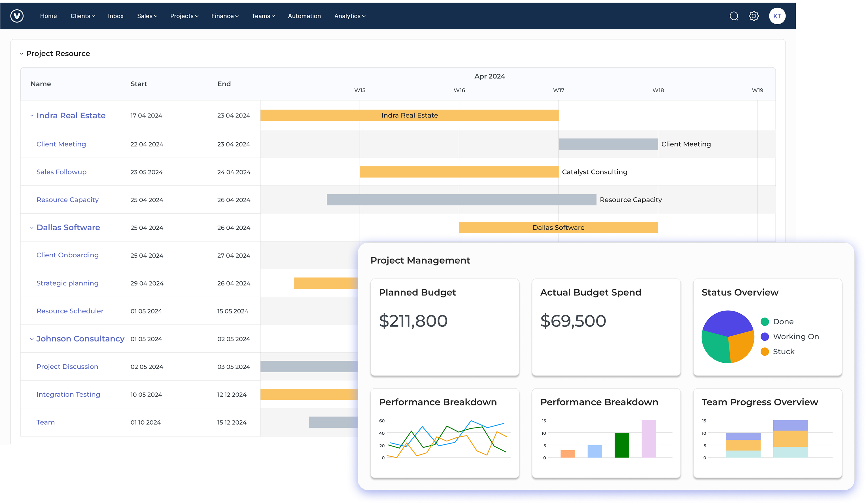This screenshot has height=504, width=866.
Task: Click the W15 week header
Action: pos(360,90)
